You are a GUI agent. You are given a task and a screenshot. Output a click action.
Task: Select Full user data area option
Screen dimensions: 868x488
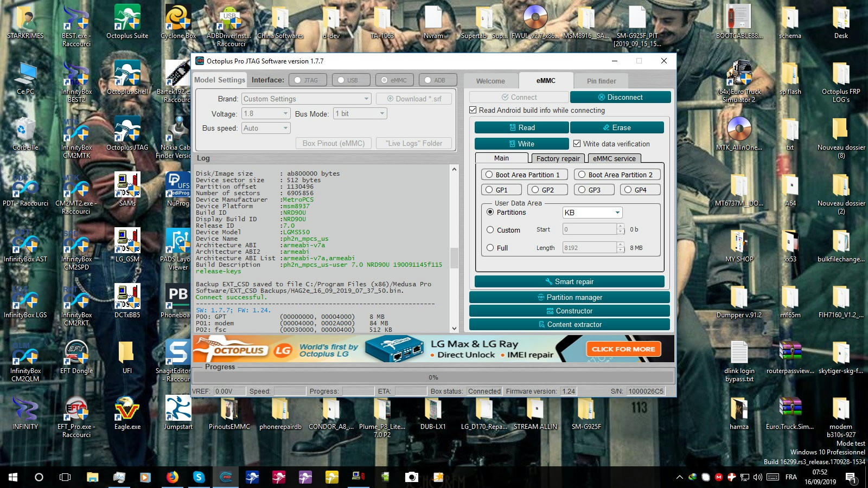coord(490,248)
